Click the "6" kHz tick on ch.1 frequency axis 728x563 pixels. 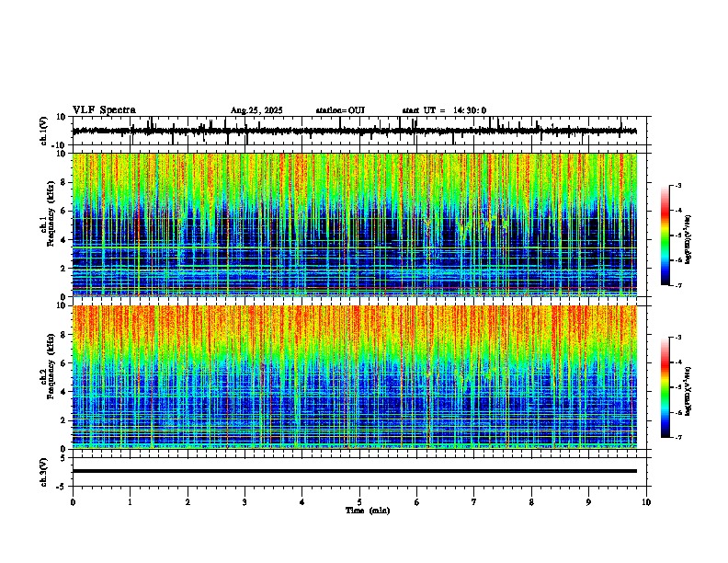click(64, 211)
